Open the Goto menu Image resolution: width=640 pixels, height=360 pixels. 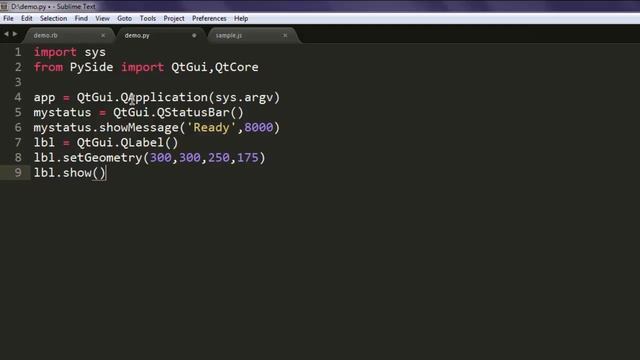pos(124,18)
